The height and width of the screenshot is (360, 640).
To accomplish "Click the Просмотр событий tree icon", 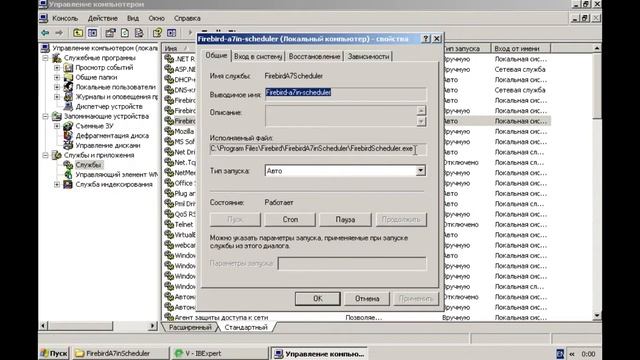I will click(x=68, y=67).
